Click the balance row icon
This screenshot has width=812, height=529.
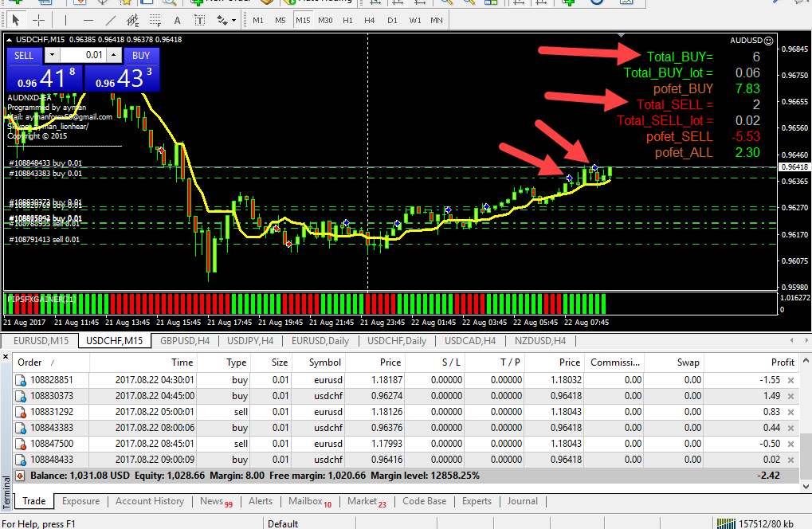tap(20, 476)
